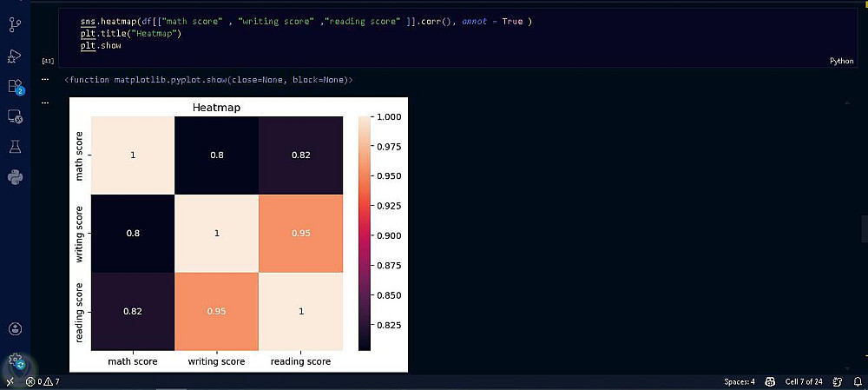This screenshot has height=390, width=868.
Task: Click the matplotlib.pyplot.show function output text
Action: pyautogui.click(x=208, y=80)
